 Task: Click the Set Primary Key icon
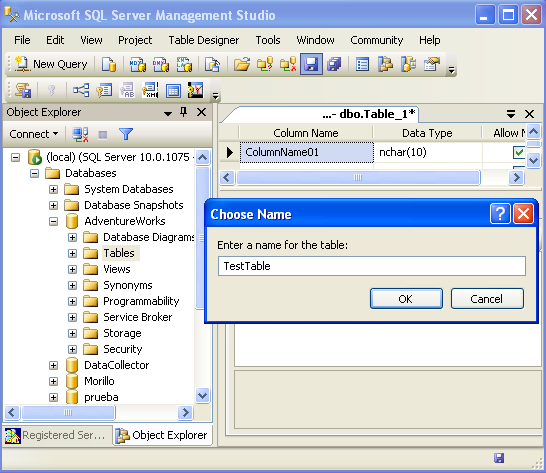click(52, 91)
